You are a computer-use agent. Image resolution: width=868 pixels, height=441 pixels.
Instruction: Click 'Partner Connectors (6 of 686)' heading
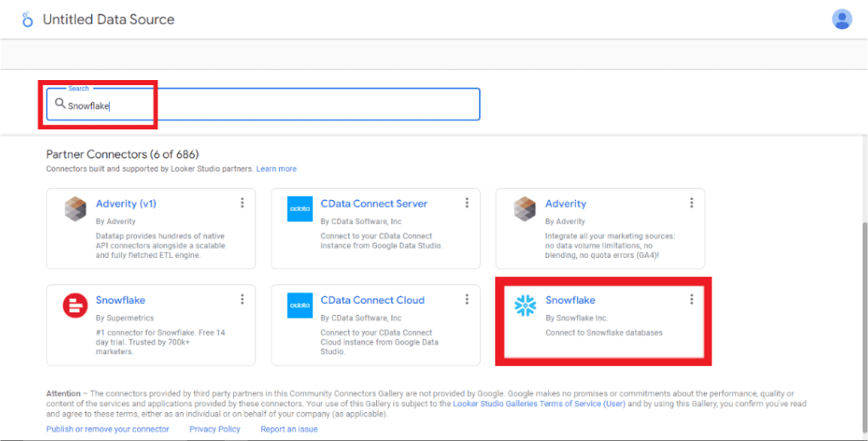[x=123, y=154]
